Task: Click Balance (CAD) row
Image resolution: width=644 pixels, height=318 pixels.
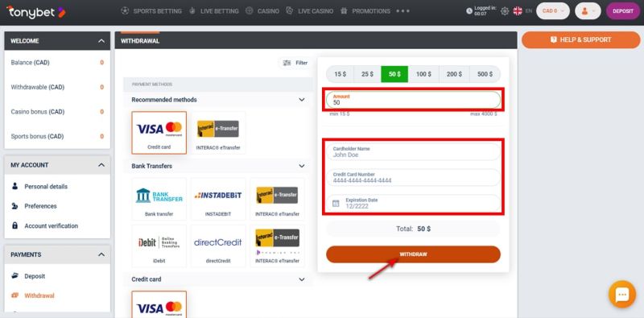Action: coord(57,63)
